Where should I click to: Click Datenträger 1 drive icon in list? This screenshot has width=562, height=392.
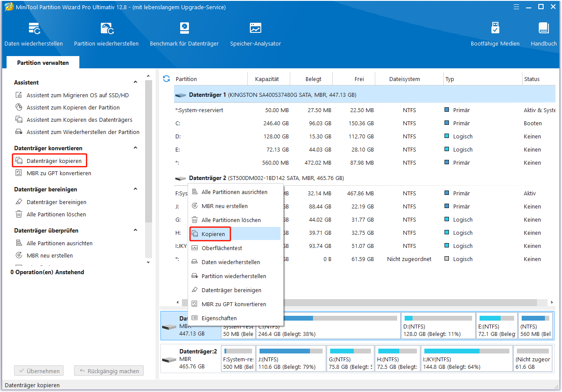[x=180, y=95]
